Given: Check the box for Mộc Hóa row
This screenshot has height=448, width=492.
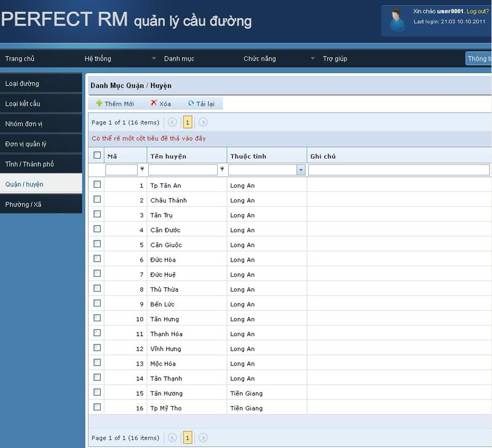Looking at the screenshot, I should 97,362.
